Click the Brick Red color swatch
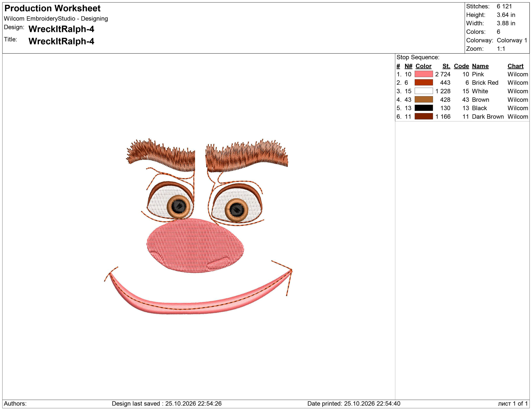 (x=424, y=82)
